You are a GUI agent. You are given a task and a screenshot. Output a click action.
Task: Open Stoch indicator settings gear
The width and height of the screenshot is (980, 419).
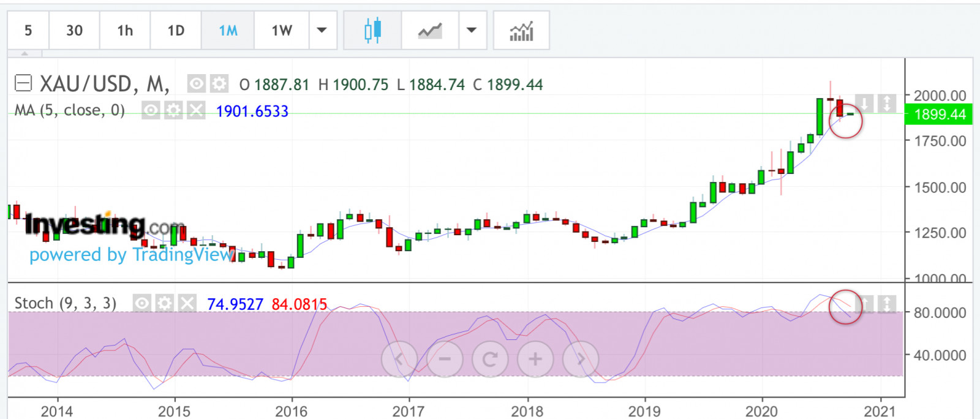point(164,303)
